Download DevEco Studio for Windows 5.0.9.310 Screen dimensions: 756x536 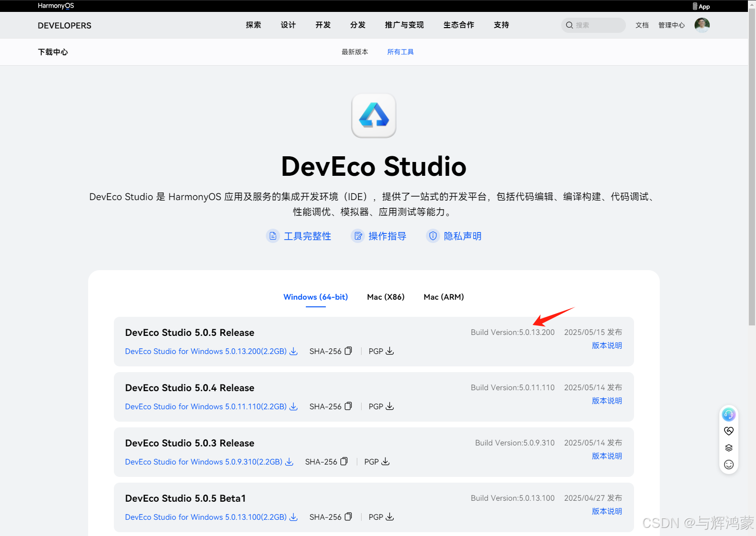(204, 462)
